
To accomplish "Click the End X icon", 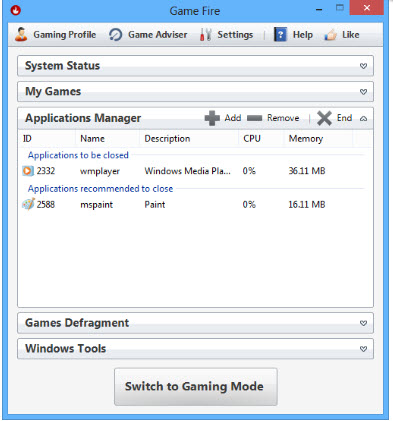I will (324, 118).
